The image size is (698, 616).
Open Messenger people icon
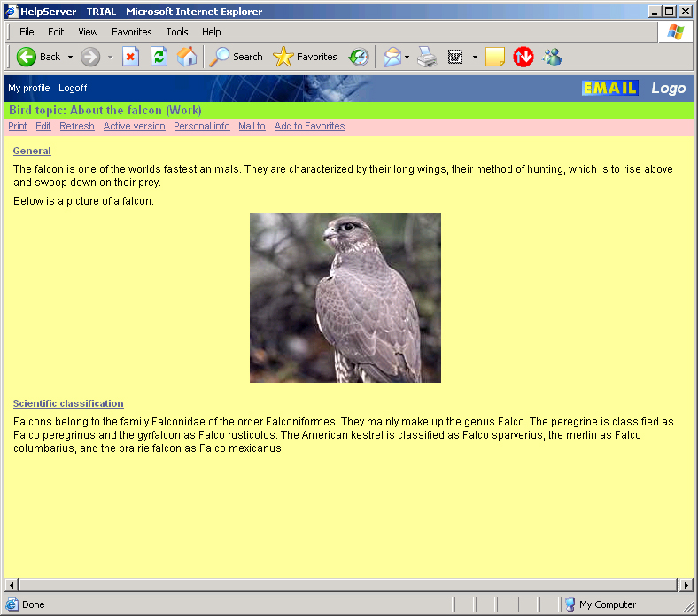click(x=553, y=57)
